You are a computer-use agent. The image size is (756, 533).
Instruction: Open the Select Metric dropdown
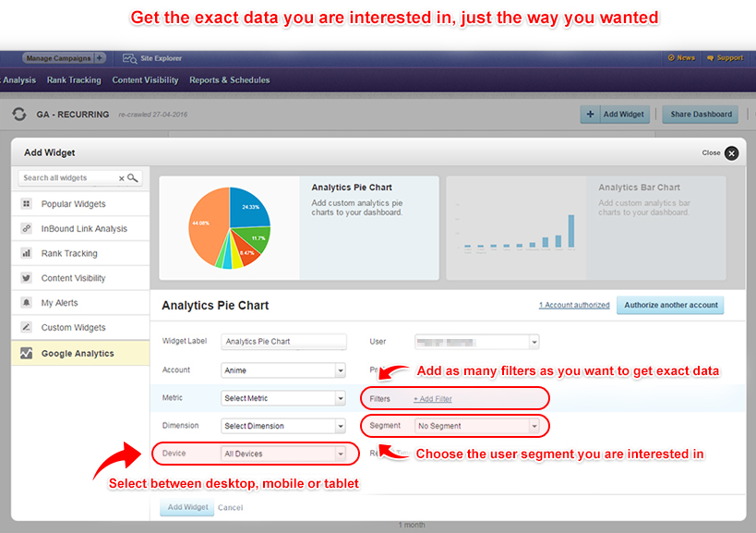(283, 398)
